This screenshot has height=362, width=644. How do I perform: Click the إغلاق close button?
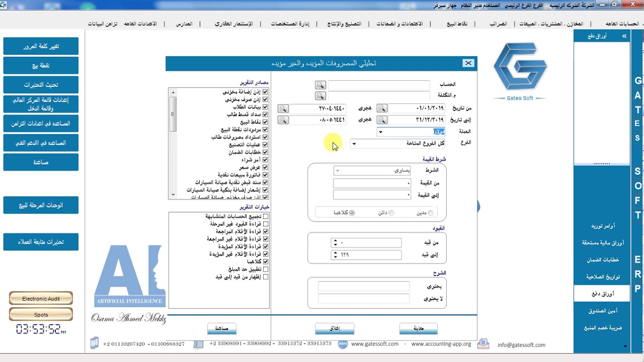[335, 328]
